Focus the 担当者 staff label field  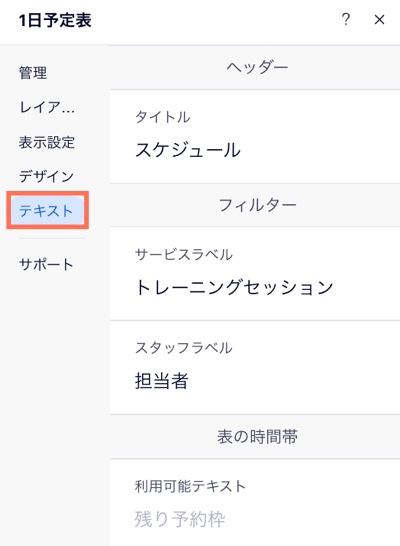pyautogui.click(x=255, y=381)
